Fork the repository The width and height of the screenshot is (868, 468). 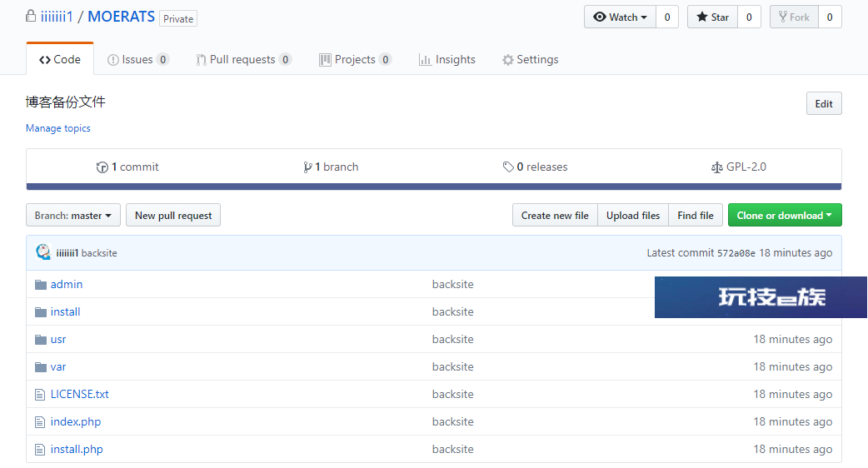[x=794, y=17]
